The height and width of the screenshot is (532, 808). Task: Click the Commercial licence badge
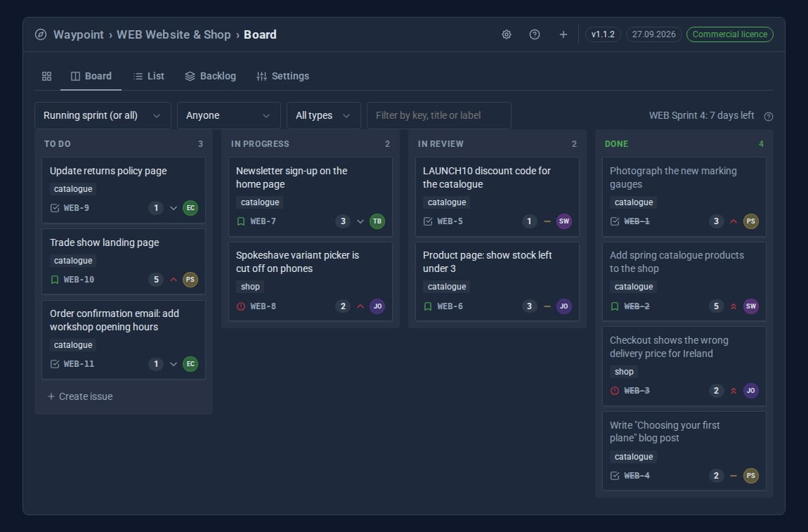coord(730,34)
